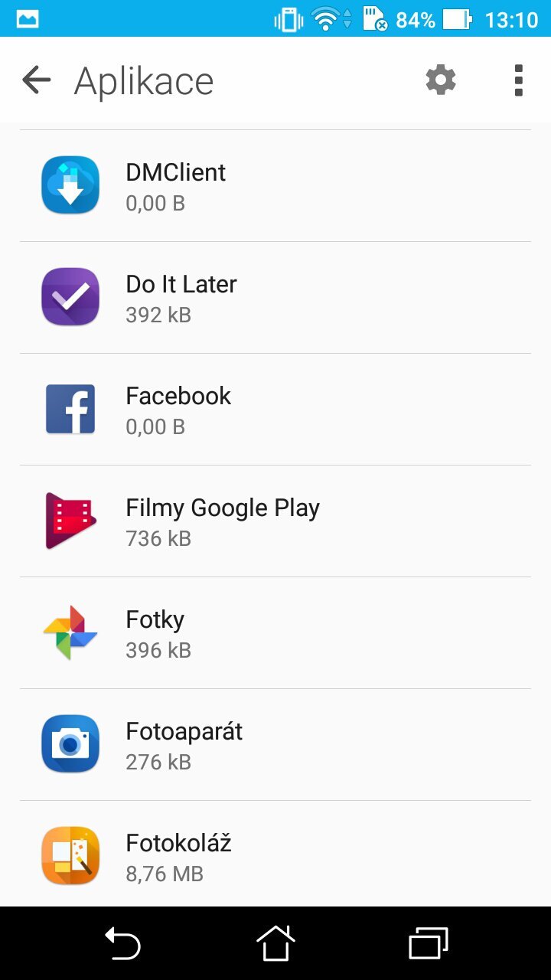This screenshot has width=551, height=980.
Task: Tap the Fotokoláž app icon
Action: click(70, 856)
